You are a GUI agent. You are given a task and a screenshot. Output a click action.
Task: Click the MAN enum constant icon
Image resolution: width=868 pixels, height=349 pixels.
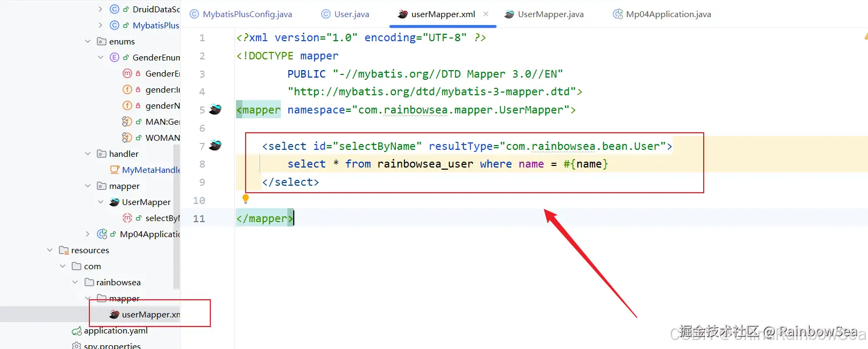point(127,122)
